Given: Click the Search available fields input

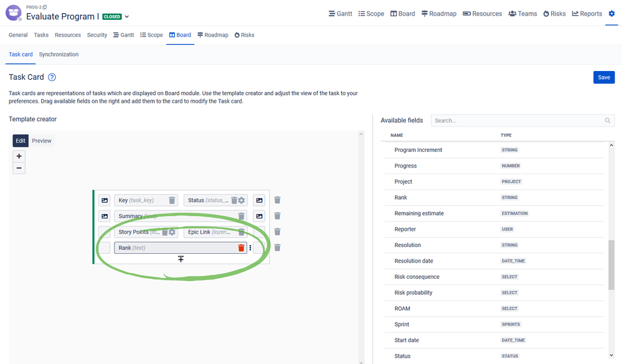Looking at the screenshot, I should point(522,121).
